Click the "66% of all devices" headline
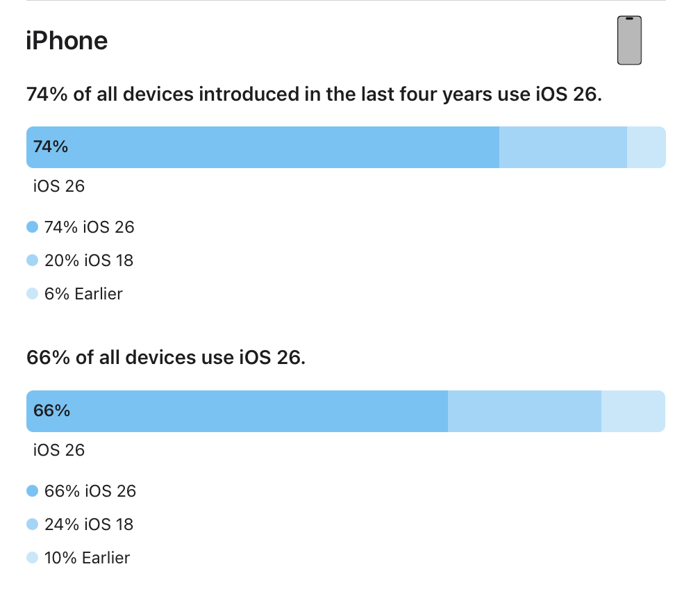Screen dimensions: 700x603 coord(166,358)
